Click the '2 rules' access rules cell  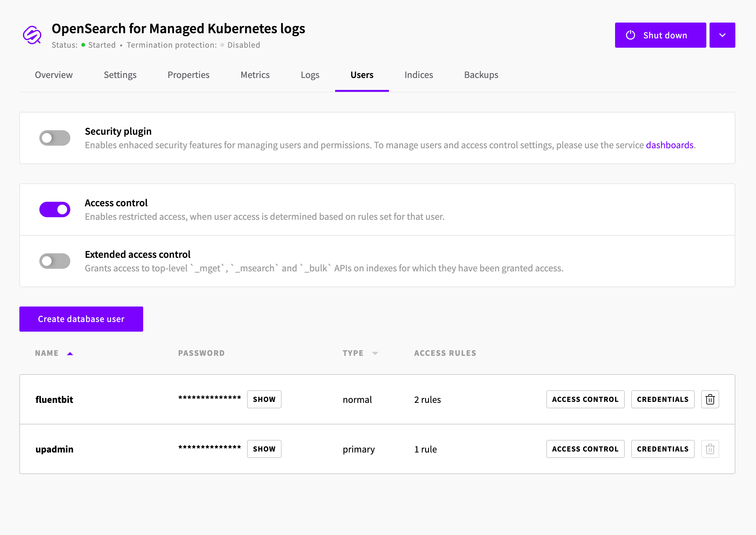pos(427,400)
